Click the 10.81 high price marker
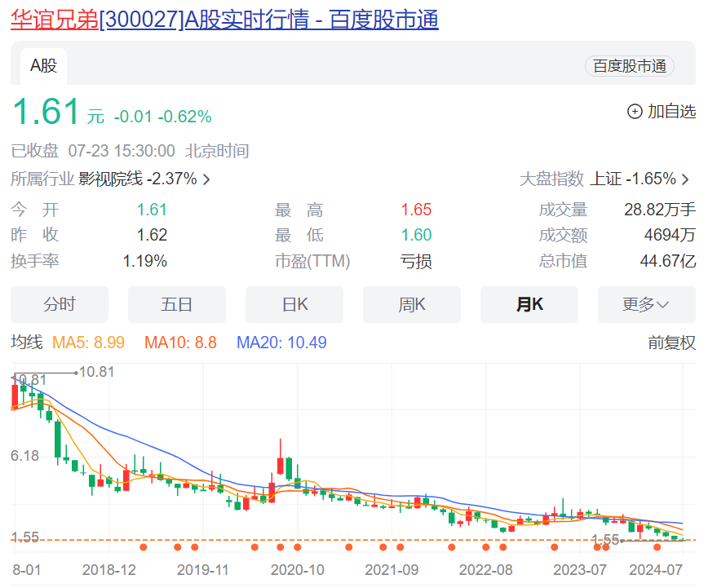This screenshot has height=588, width=708. 95,372
